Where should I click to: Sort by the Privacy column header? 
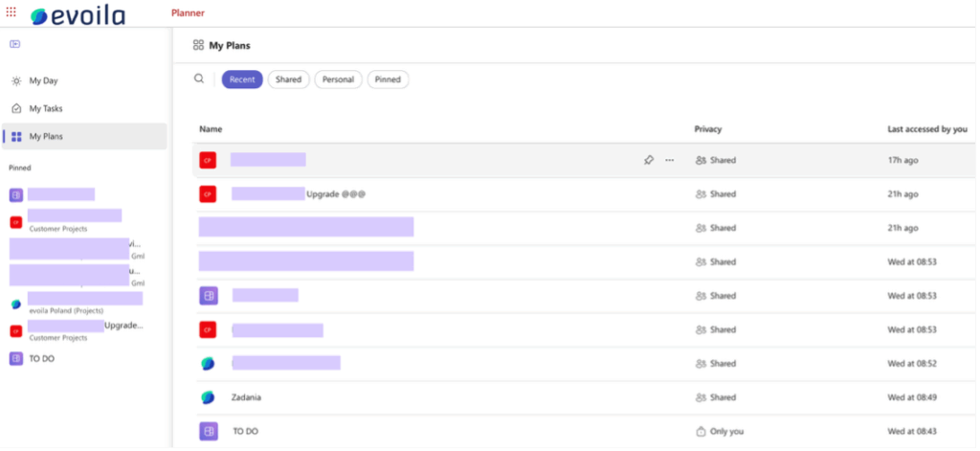[707, 128]
